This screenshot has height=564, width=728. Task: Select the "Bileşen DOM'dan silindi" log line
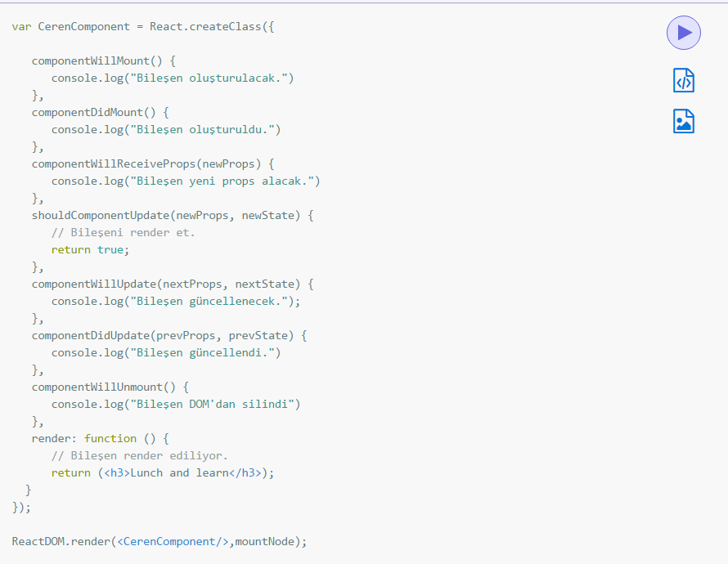point(176,405)
